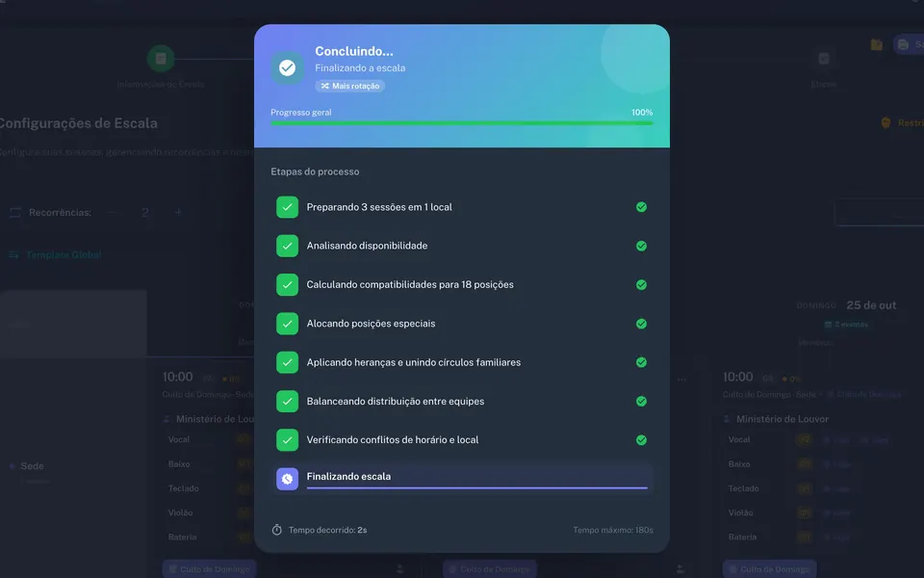The width and height of the screenshot is (924, 578).
Task: Click the Etapas do processo heading
Action: (x=315, y=171)
